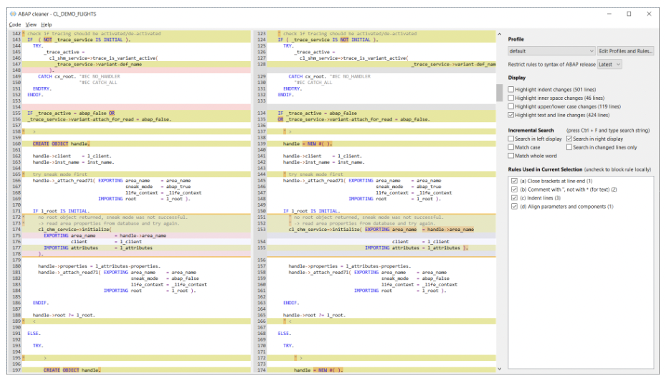The image size is (666, 380).
Task: Click Edit Profiles and Rules button
Action: [625, 51]
